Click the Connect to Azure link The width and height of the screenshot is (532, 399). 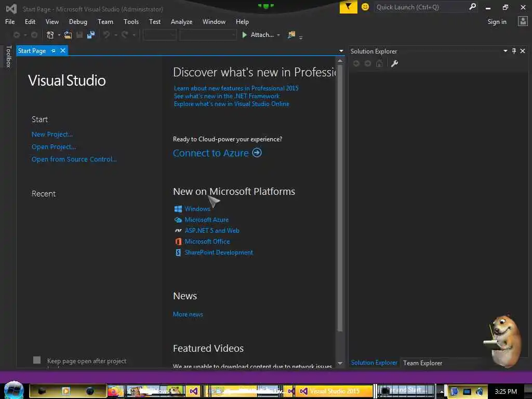click(211, 153)
